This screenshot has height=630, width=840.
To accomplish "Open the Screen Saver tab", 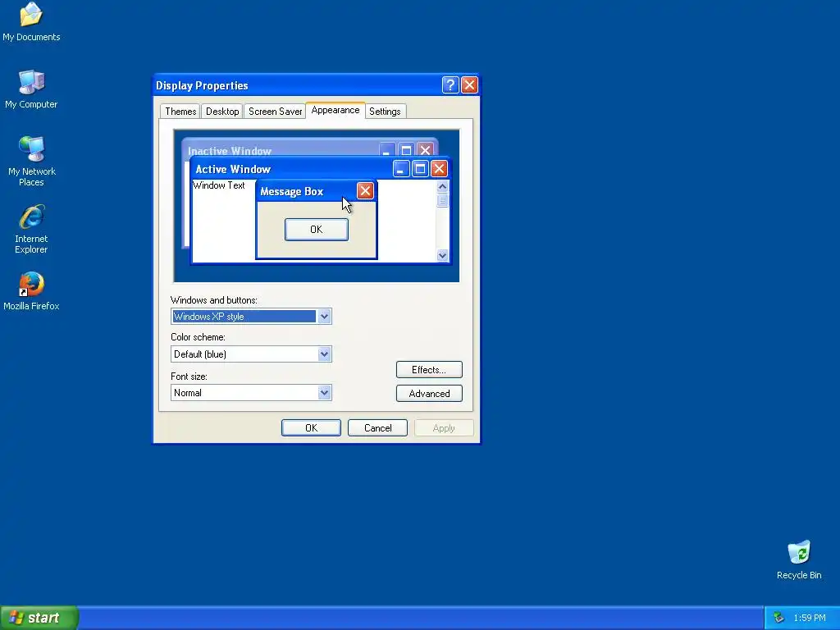I will tap(276, 112).
